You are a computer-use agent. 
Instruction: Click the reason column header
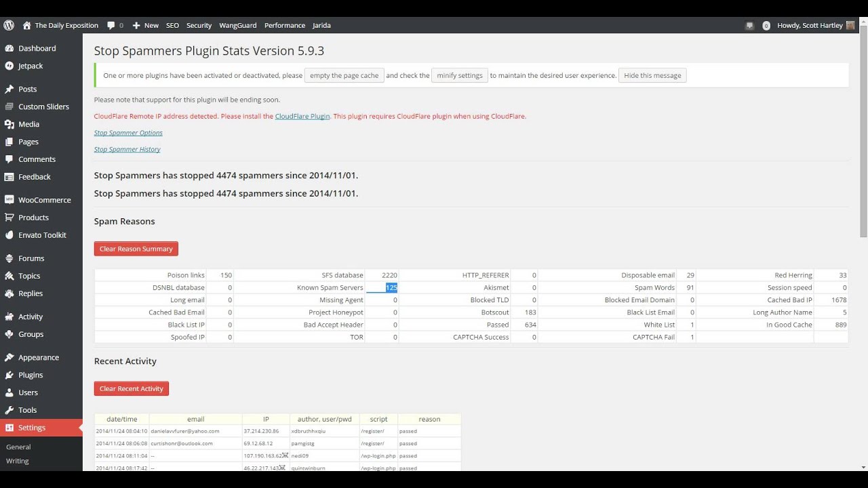tap(429, 419)
